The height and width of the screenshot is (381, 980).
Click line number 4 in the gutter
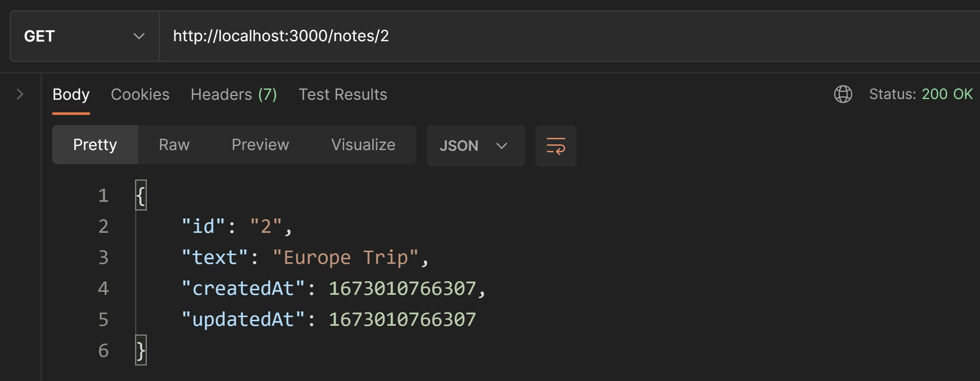coord(103,288)
